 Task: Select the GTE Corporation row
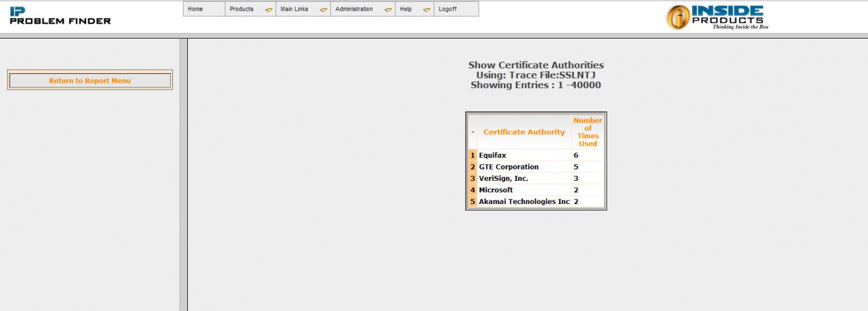point(509,167)
